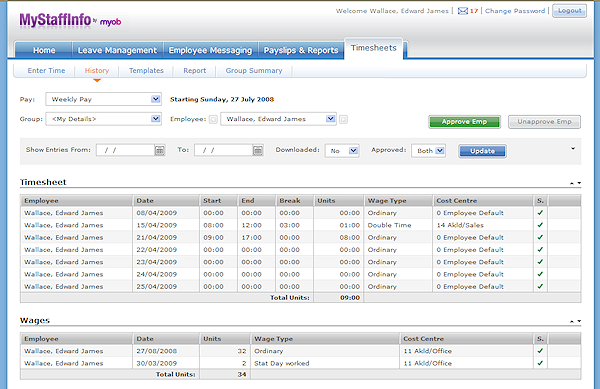This screenshot has width=600, height=389.
Task: Go to previous employee arrow button
Action: 214,119
